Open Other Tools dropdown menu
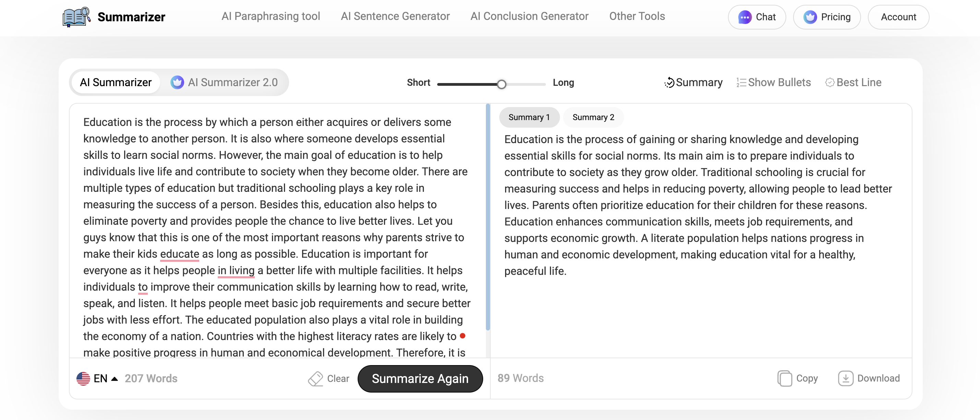 point(636,17)
